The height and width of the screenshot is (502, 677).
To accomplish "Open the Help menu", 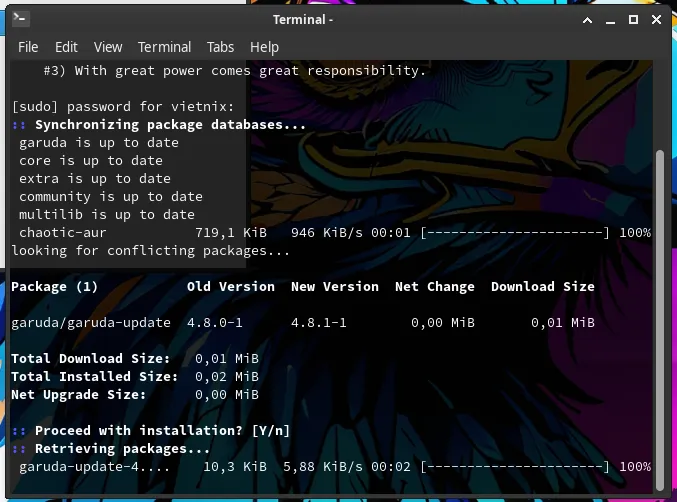I will (x=264, y=47).
